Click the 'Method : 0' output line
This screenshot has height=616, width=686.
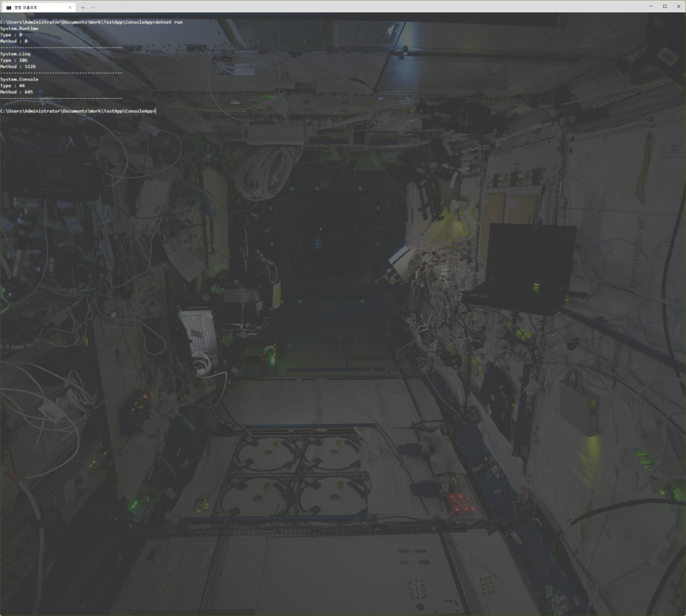coord(14,41)
